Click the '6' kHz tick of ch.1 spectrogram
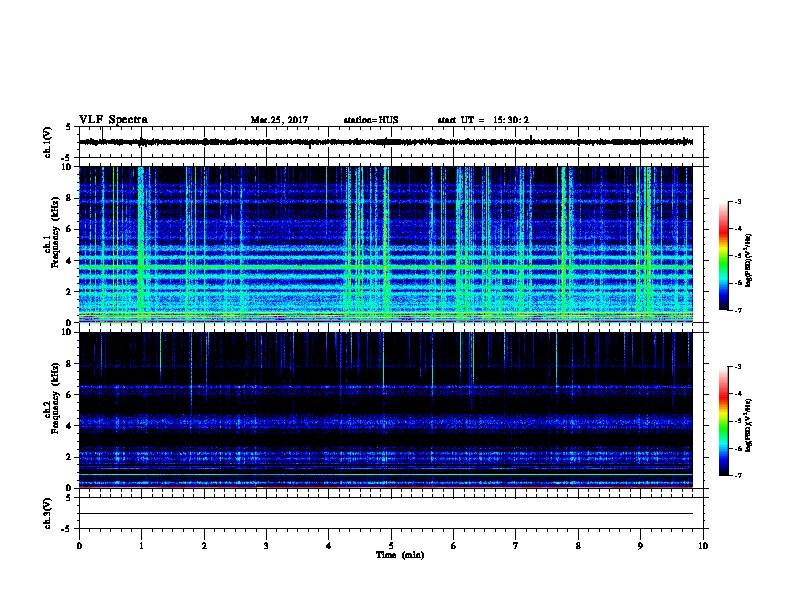The height and width of the screenshot is (612, 792). [70, 229]
